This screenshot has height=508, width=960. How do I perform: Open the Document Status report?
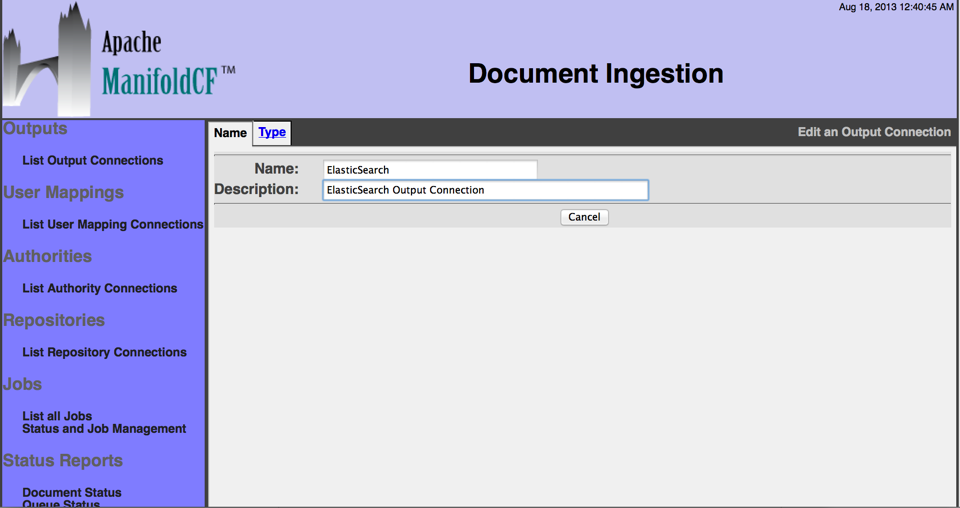(x=72, y=493)
